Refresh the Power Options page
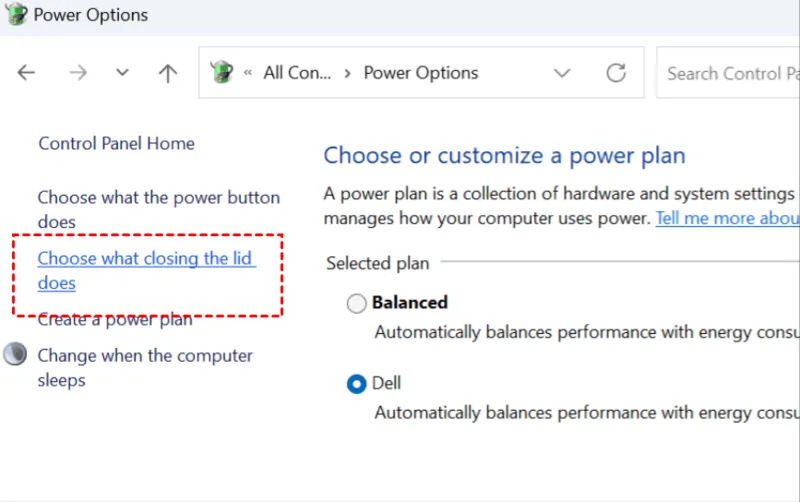This screenshot has height=502, width=800. 616,73
